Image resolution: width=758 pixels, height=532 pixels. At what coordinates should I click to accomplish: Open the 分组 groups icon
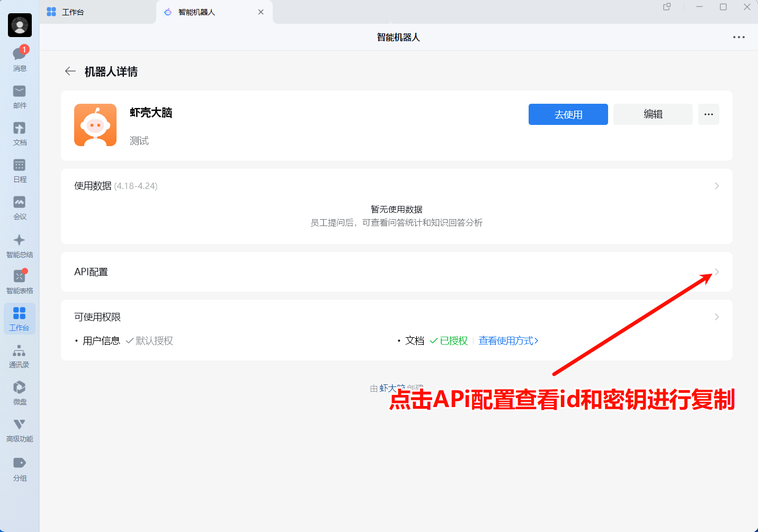[20, 469]
